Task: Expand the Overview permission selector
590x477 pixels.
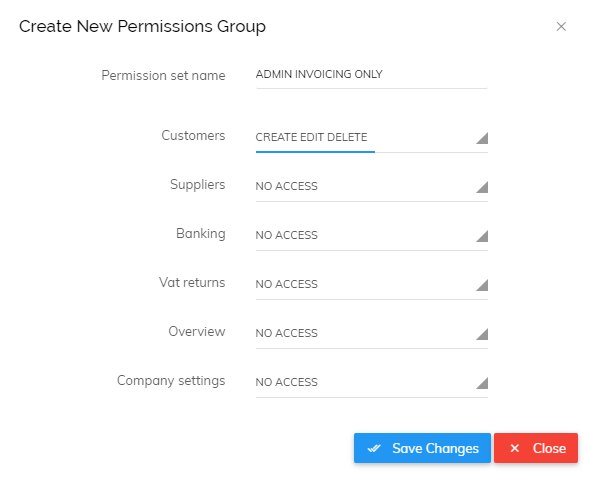Action: (x=372, y=333)
